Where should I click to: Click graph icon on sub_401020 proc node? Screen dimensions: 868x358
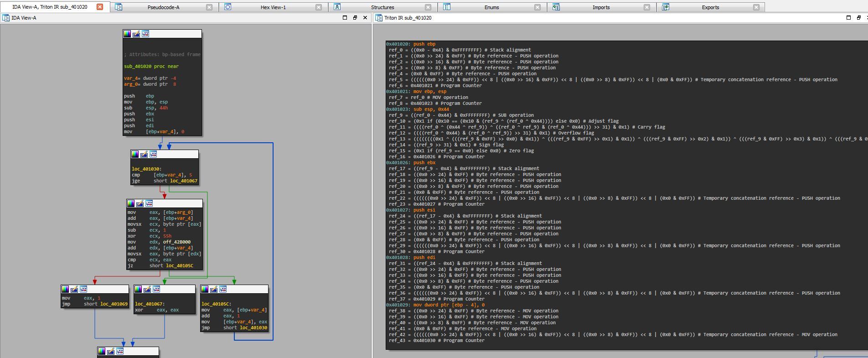click(x=145, y=34)
